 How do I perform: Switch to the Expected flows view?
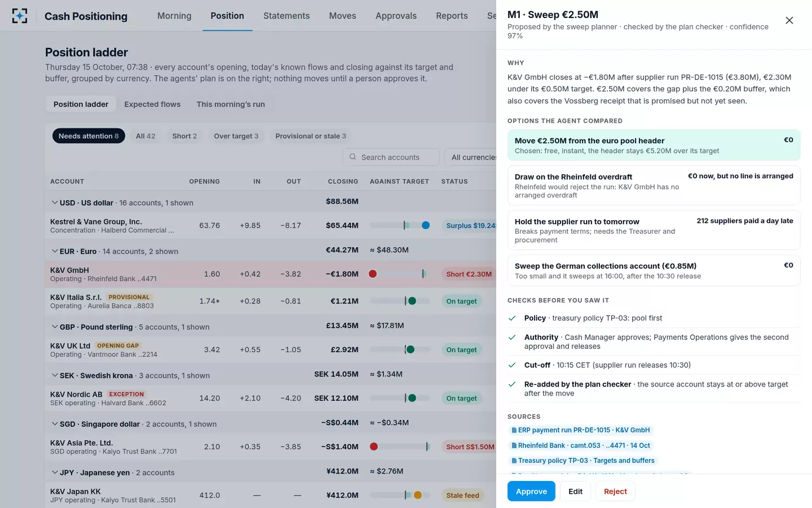coord(152,104)
